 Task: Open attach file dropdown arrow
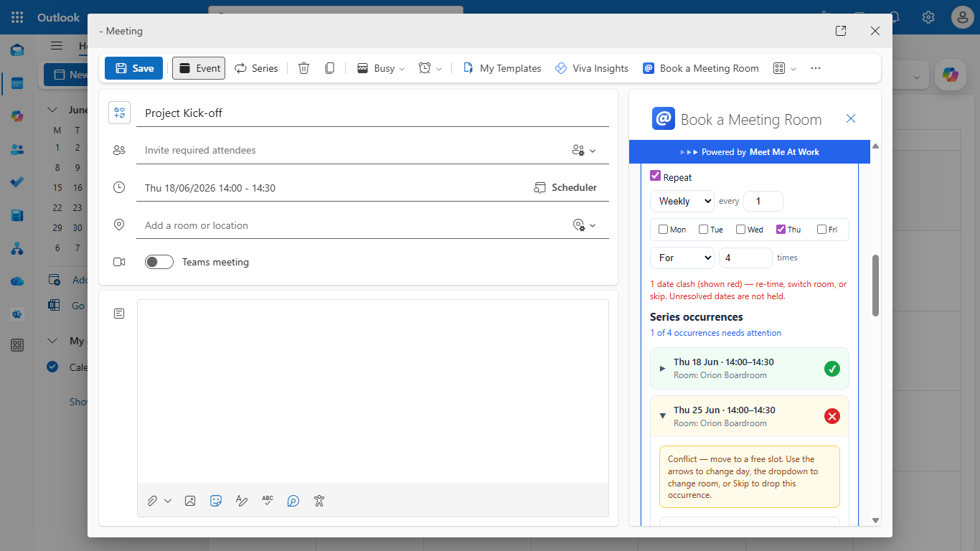pos(168,501)
